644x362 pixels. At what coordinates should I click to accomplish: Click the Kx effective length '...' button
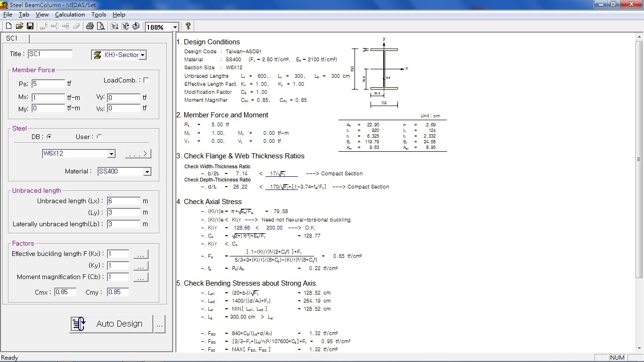coord(141,255)
